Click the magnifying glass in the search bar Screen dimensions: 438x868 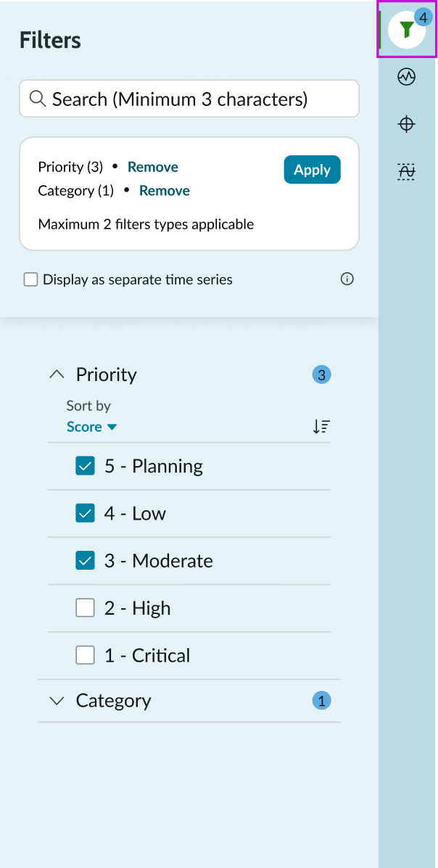37,99
